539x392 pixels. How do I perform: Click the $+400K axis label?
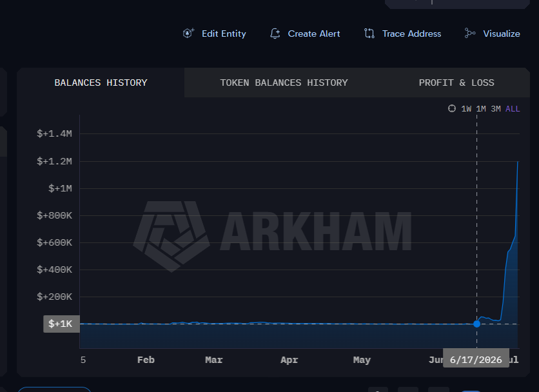[x=54, y=269]
